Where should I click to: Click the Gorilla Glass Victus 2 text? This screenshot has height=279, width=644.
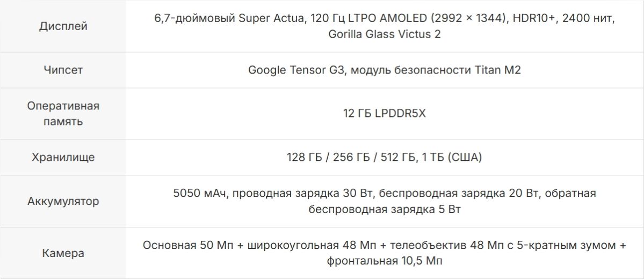[384, 34]
